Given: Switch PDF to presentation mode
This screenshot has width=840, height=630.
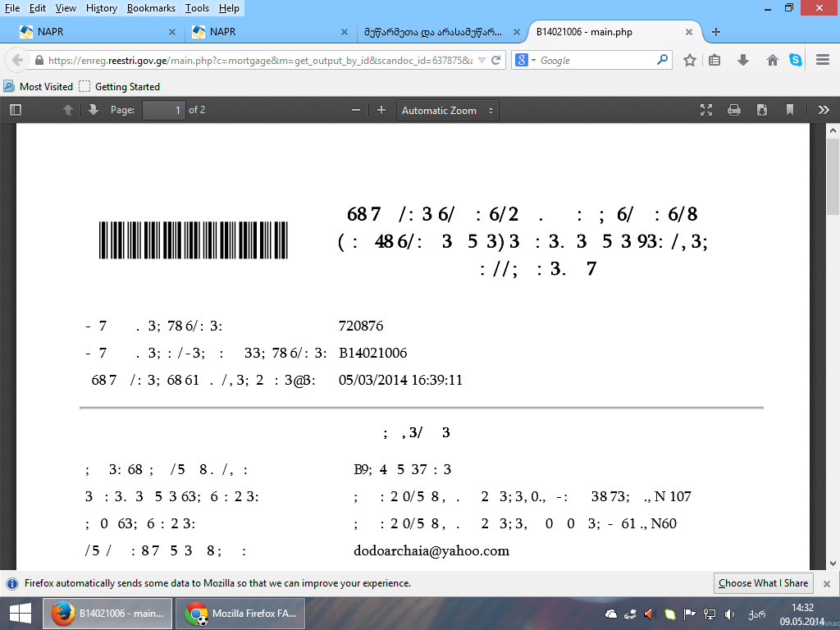Looking at the screenshot, I should pyautogui.click(x=706, y=110).
